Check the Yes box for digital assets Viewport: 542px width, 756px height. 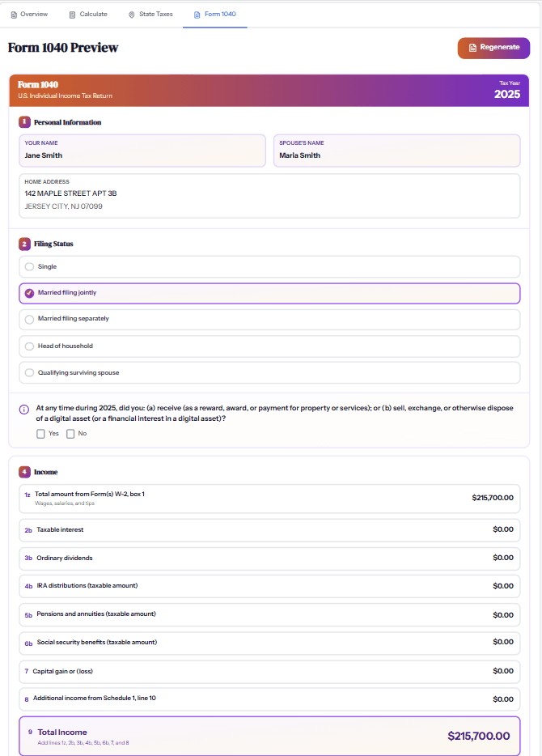coord(40,433)
